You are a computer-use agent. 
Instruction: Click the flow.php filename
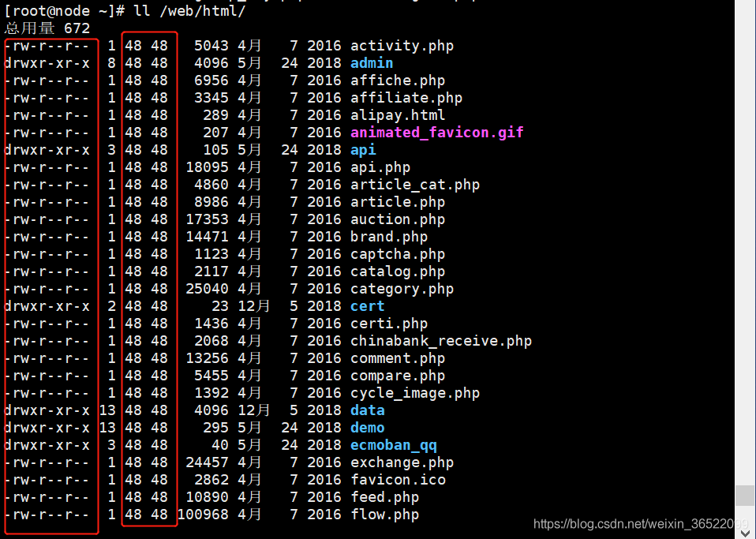point(384,515)
